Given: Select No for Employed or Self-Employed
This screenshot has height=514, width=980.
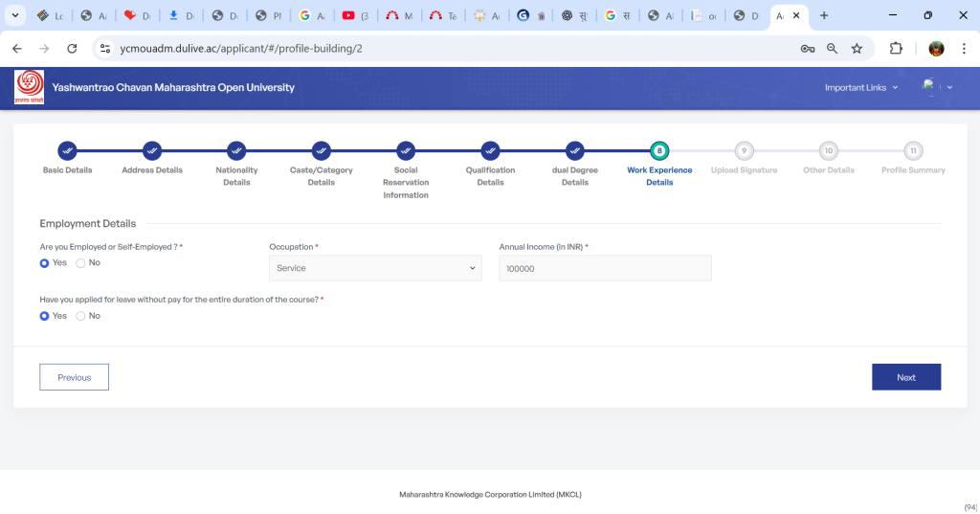Looking at the screenshot, I should pos(80,263).
